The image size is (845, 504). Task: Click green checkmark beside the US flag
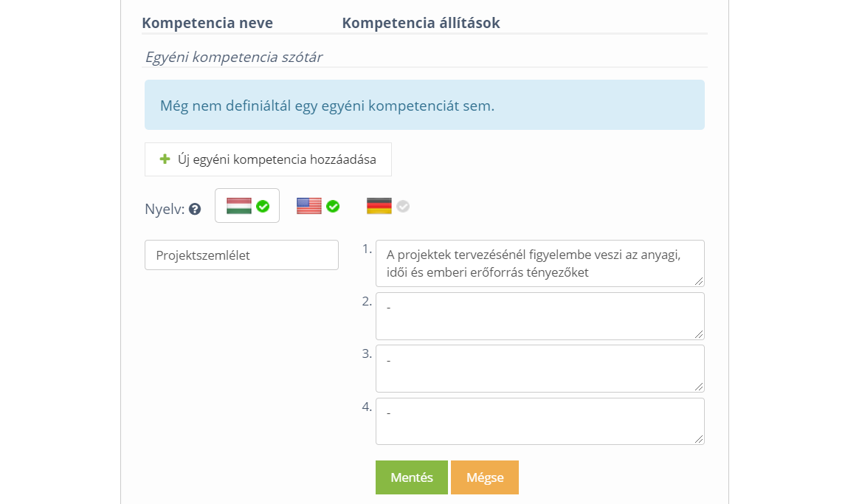(333, 206)
